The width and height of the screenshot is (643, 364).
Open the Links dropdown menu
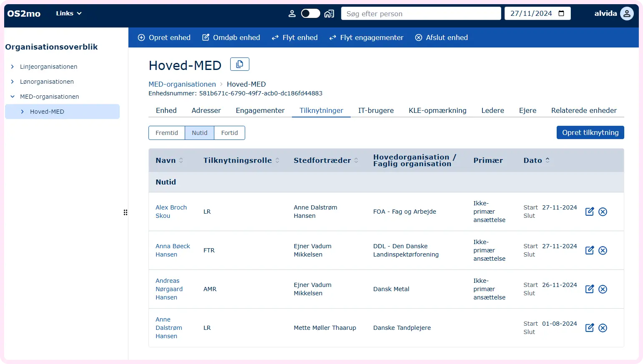tap(69, 13)
